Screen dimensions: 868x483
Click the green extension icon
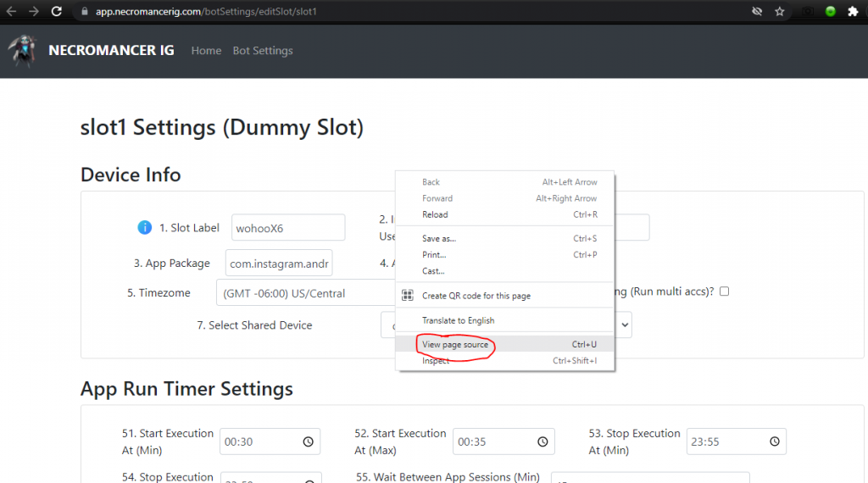(831, 11)
